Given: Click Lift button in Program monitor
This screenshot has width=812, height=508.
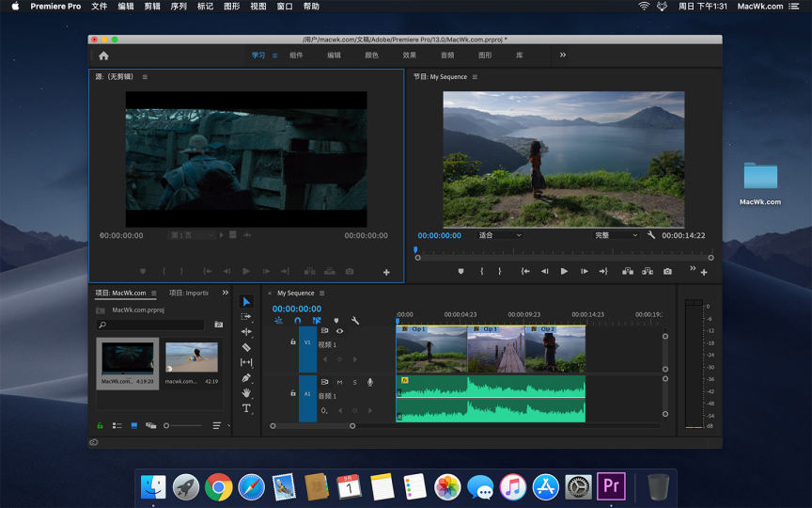Looking at the screenshot, I should 628,271.
